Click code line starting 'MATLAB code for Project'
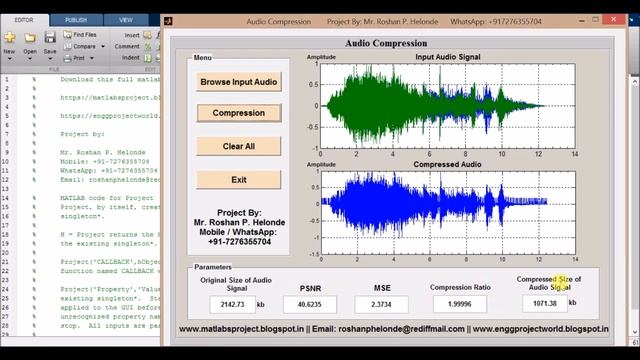 point(107,198)
